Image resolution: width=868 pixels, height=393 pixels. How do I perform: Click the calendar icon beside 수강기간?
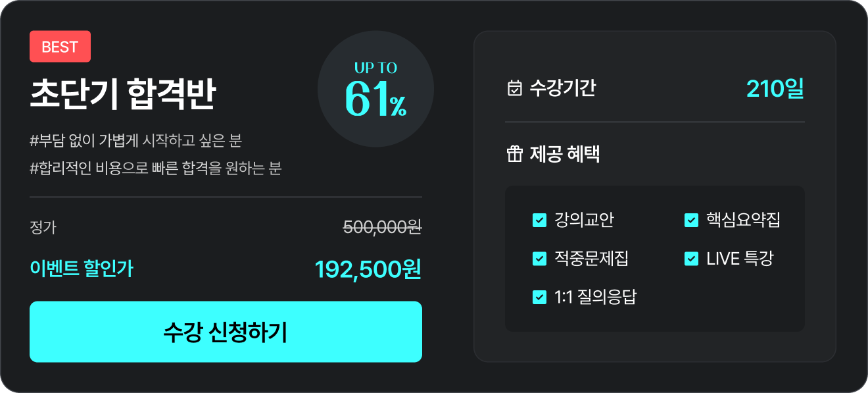click(x=515, y=88)
